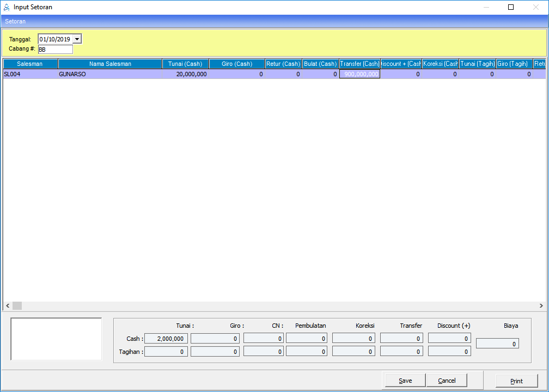Click the Print button
The width and height of the screenshot is (549, 392).
(x=516, y=381)
